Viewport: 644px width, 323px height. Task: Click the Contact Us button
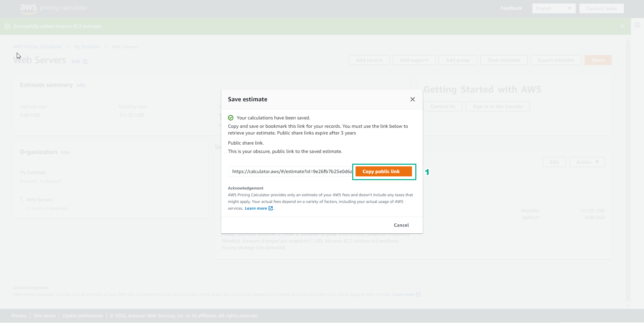pyautogui.click(x=443, y=106)
